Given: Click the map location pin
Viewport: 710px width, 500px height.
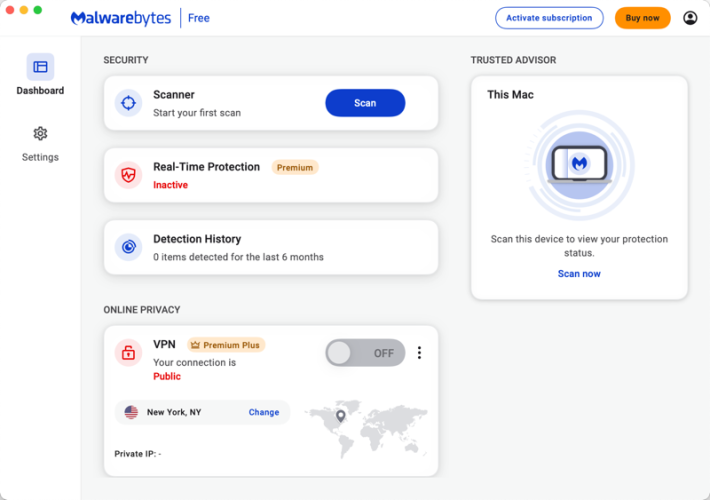Looking at the screenshot, I should click(341, 416).
